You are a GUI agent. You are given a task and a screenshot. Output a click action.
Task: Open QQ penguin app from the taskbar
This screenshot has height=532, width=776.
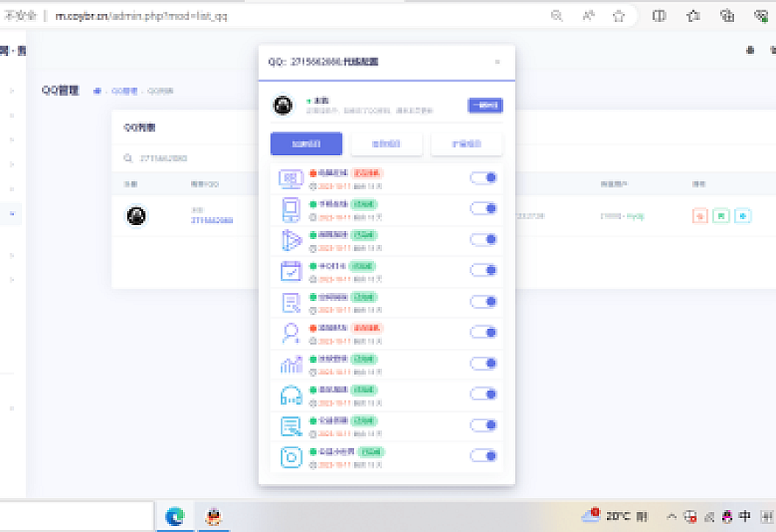[212, 516]
